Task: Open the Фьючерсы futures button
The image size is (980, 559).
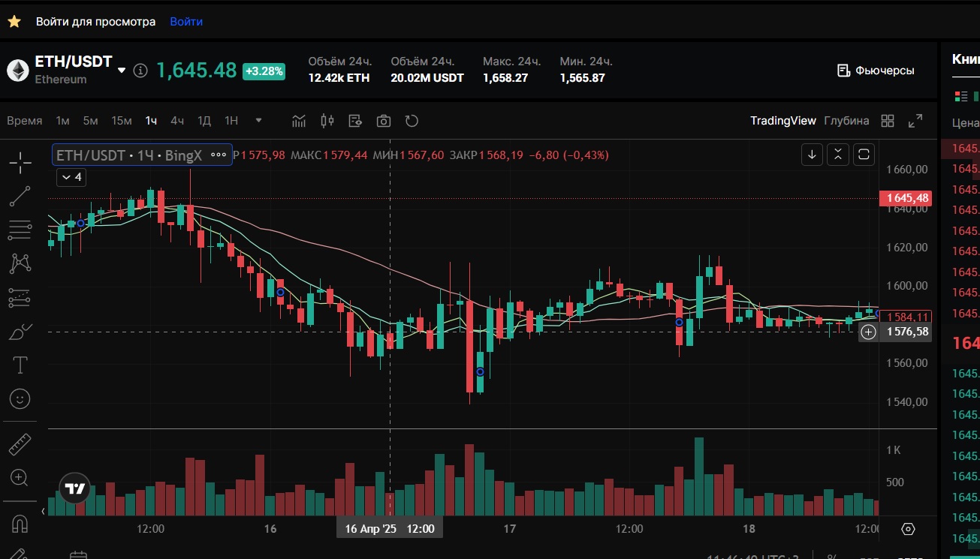Action: pyautogui.click(x=876, y=71)
